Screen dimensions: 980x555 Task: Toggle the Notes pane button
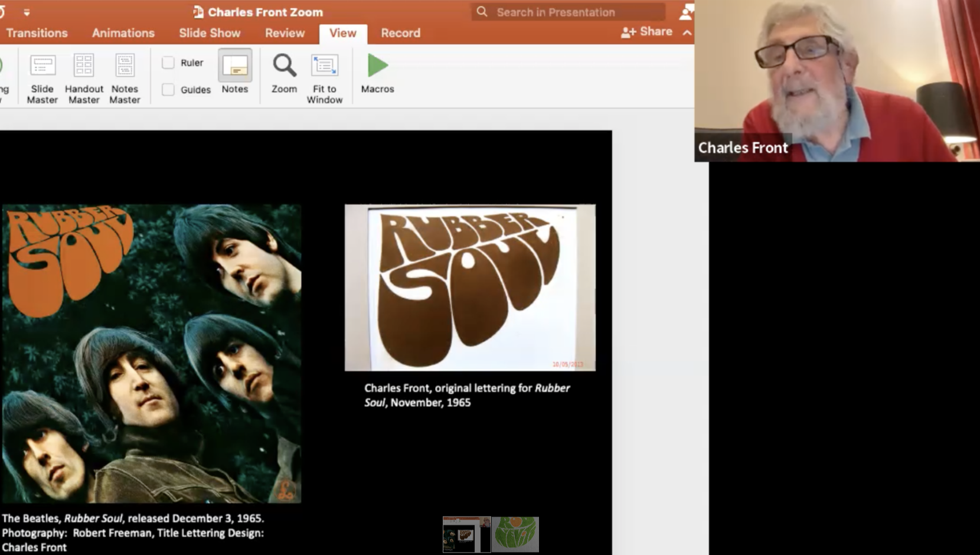(235, 72)
